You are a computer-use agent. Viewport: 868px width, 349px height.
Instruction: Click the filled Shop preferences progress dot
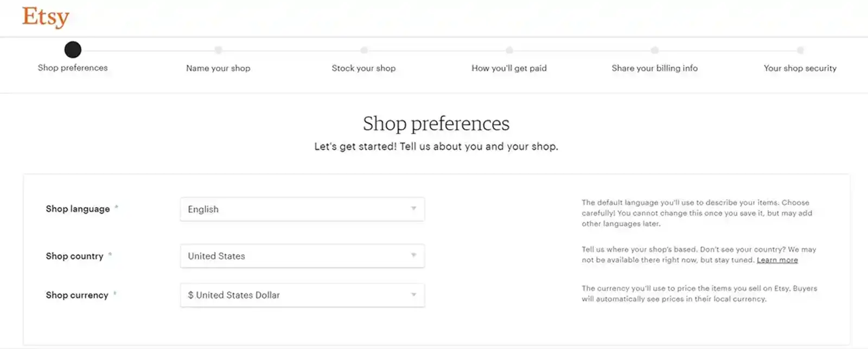(73, 49)
